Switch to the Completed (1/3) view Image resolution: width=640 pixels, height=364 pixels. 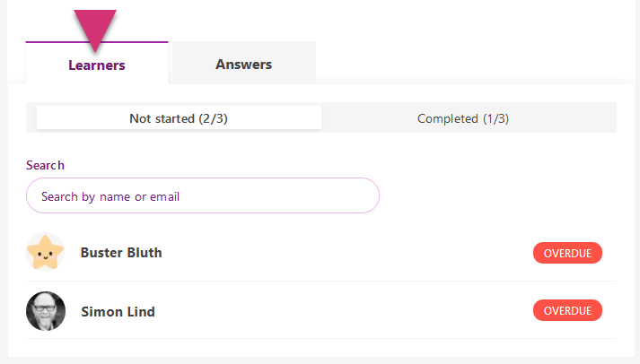click(469, 118)
